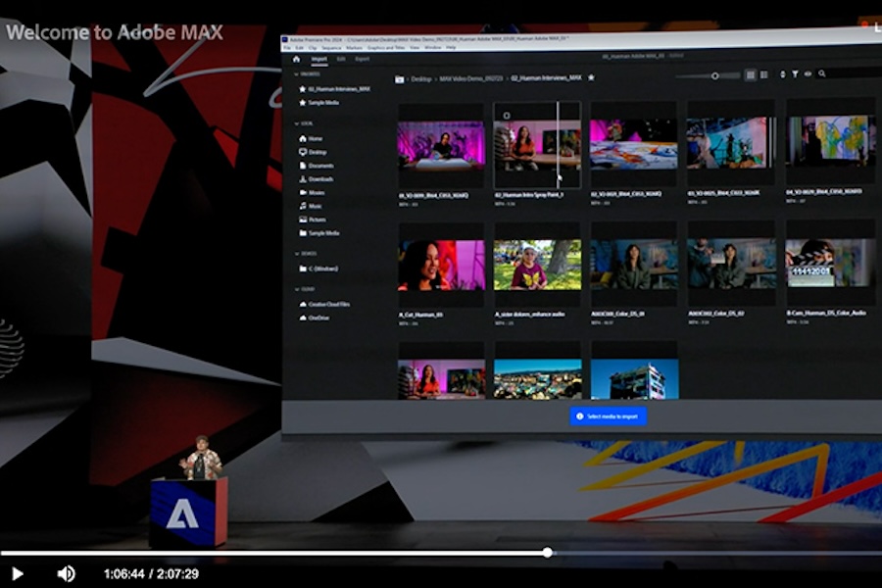Select the sister outdoors enhance audio clip
Screen dimensions: 882x588
[x=538, y=265]
